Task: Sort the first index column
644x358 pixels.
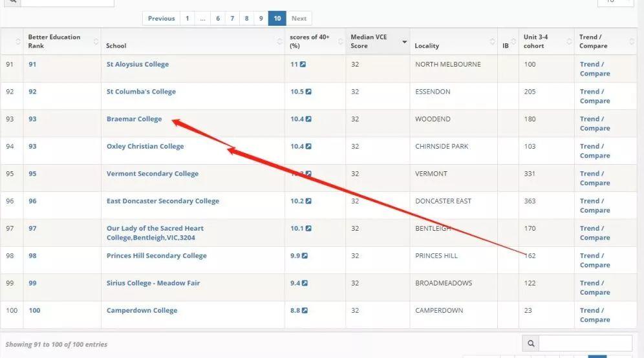Action: pos(12,41)
